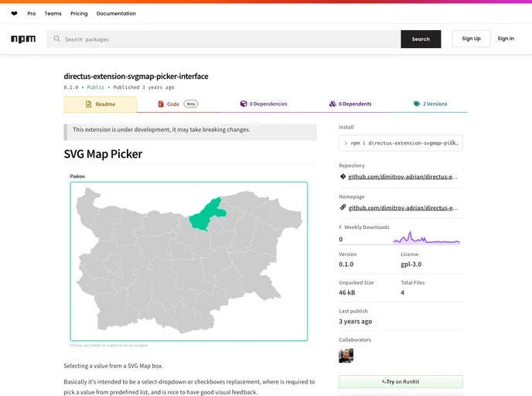Go to the Pricing page
Image resolution: width=532 pixels, height=396 pixels.
coord(79,14)
